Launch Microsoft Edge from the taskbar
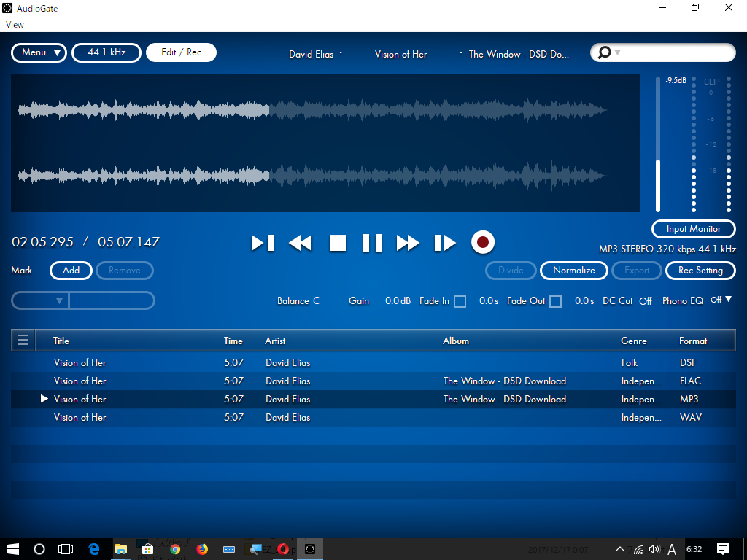Image resolution: width=747 pixels, height=560 pixels. tap(94, 549)
